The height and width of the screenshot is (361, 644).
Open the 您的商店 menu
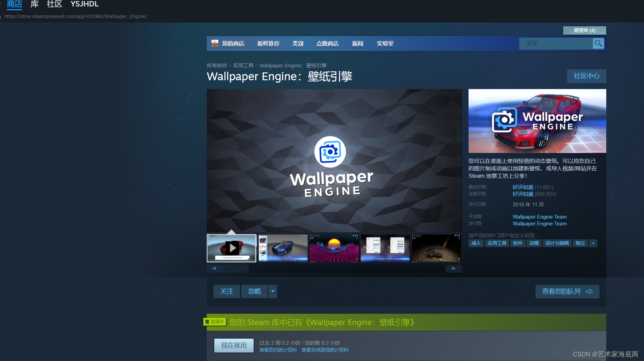tap(233, 44)
